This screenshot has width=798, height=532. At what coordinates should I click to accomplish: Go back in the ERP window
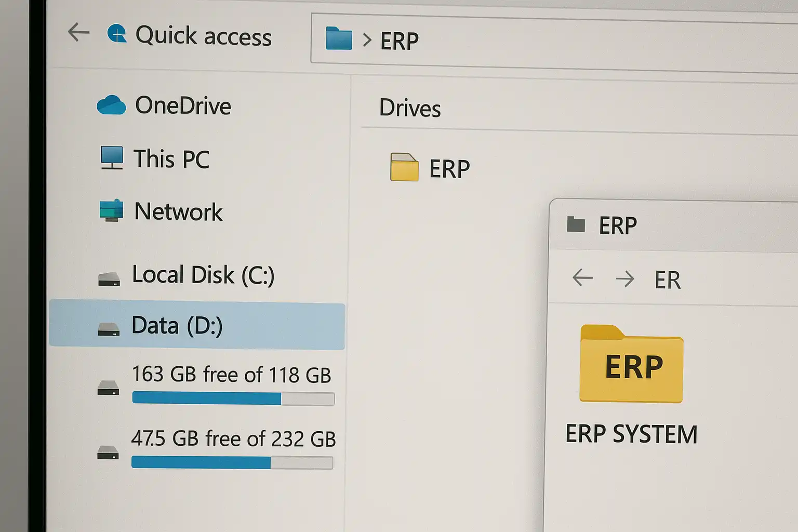click(582, 278)
